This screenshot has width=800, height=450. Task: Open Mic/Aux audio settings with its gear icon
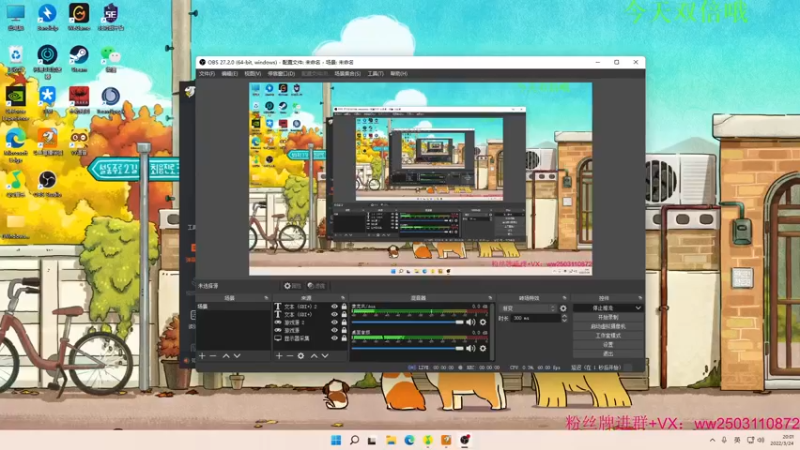(x=483, y=322)
